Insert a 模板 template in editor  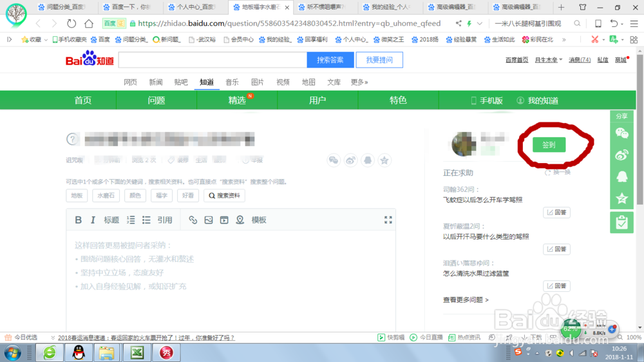[259, 220]
